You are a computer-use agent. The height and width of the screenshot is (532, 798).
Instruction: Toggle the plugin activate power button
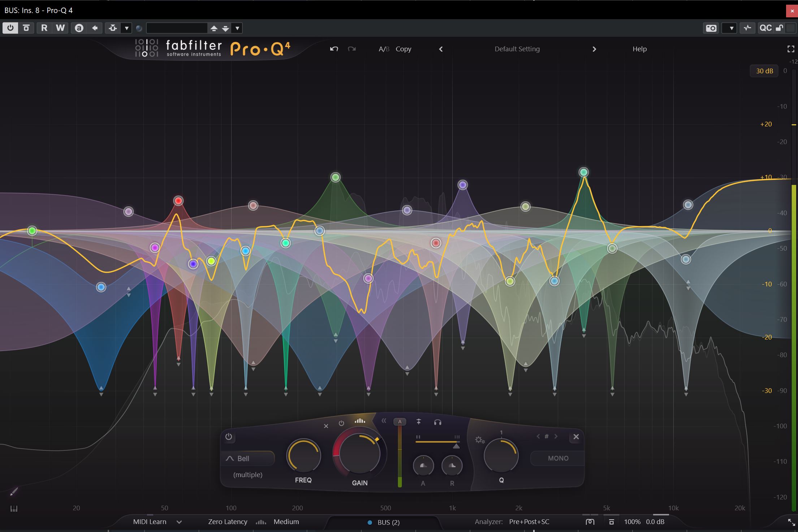click(x=10, y=28)
